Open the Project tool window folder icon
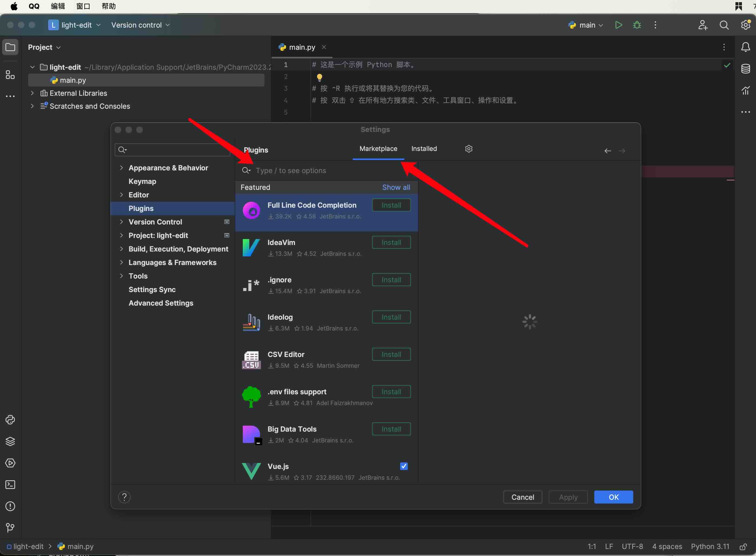The height and width of the screenshot is (556, 756). pos(10,47)
